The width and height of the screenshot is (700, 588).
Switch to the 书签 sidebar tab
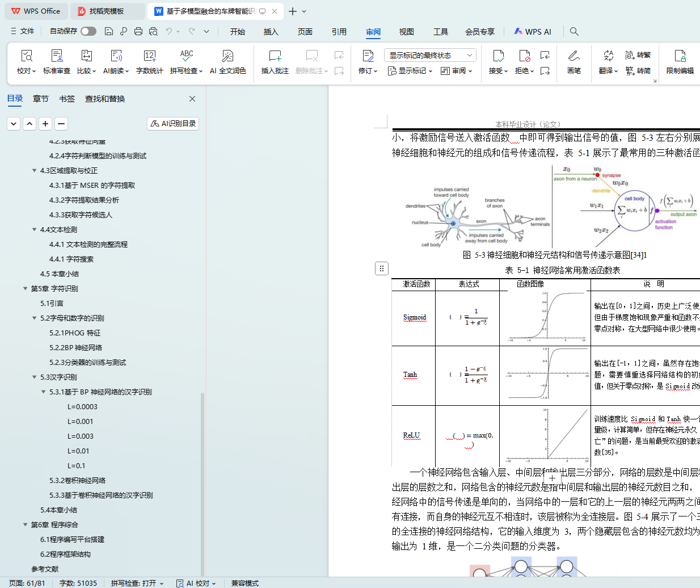coord(67,99)
